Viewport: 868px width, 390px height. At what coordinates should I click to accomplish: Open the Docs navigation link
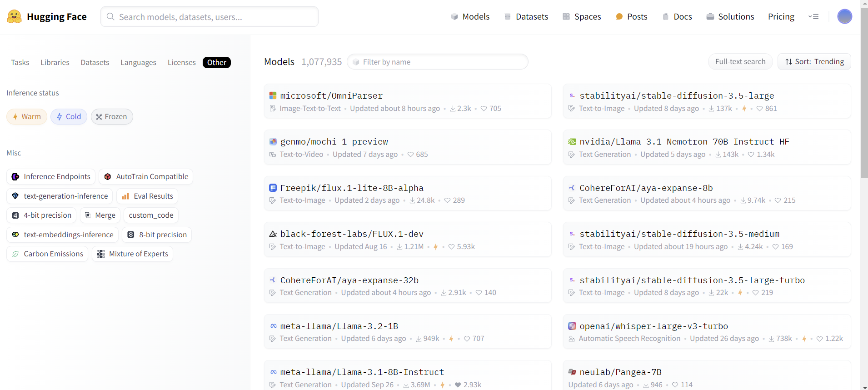click(x=677, y=17)
